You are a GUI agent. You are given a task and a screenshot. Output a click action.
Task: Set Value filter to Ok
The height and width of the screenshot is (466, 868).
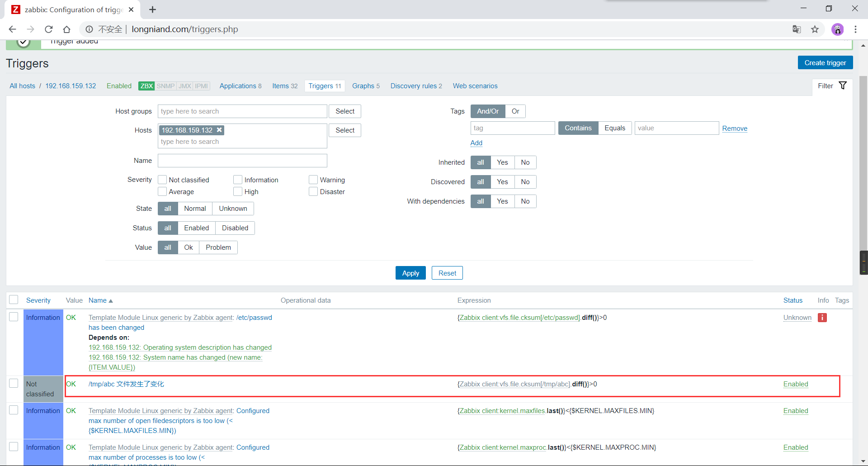[188, 247]
